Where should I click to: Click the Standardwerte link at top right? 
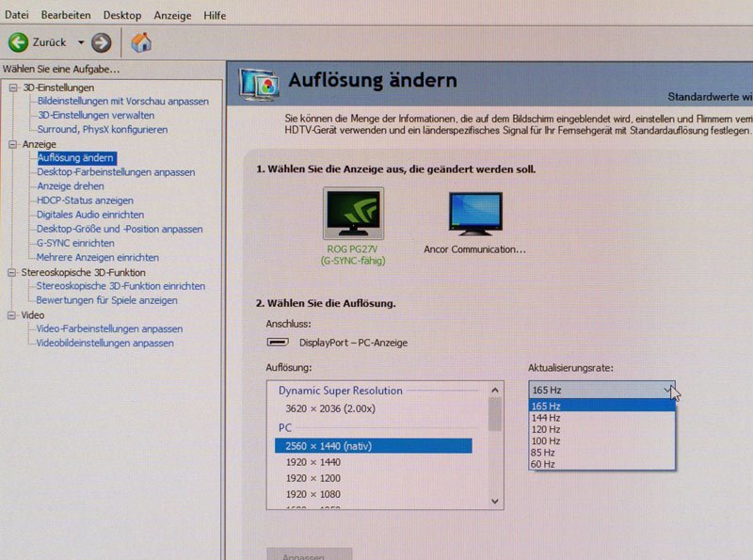point(710,97)
